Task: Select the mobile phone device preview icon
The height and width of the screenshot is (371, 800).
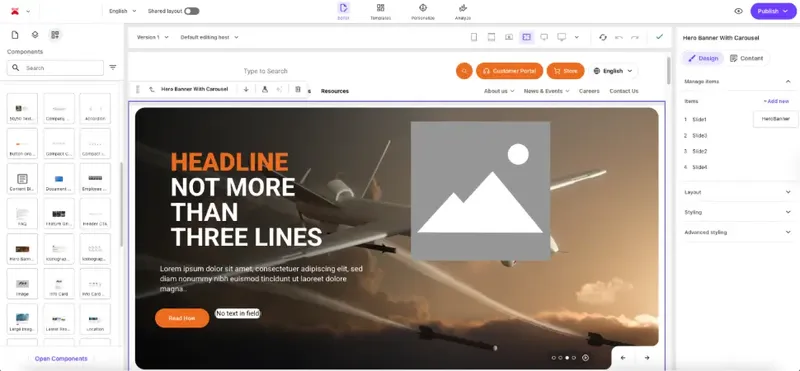Action: tap(474, 37)
